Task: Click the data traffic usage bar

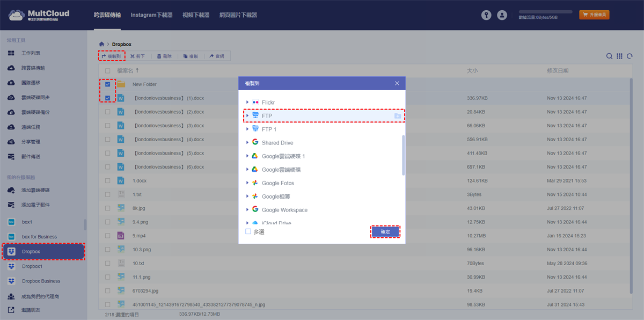Action: click(x=546, y=11)
